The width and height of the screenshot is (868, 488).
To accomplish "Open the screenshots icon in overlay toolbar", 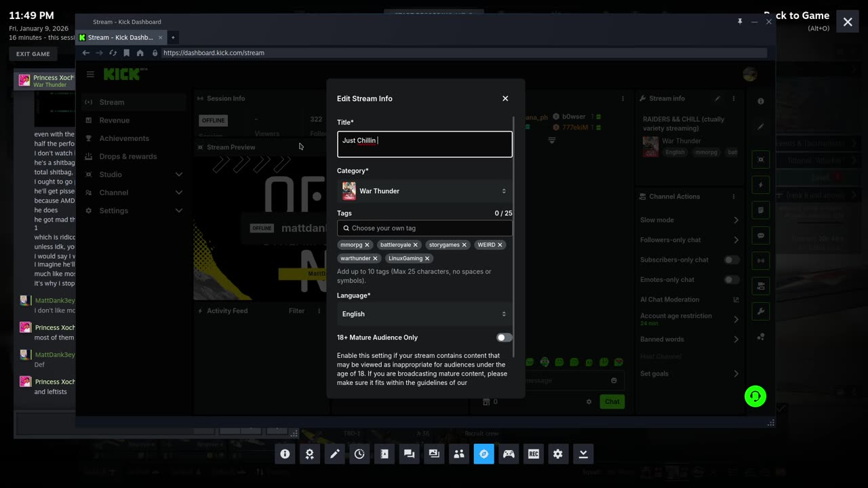I will (x=434, y=454).
